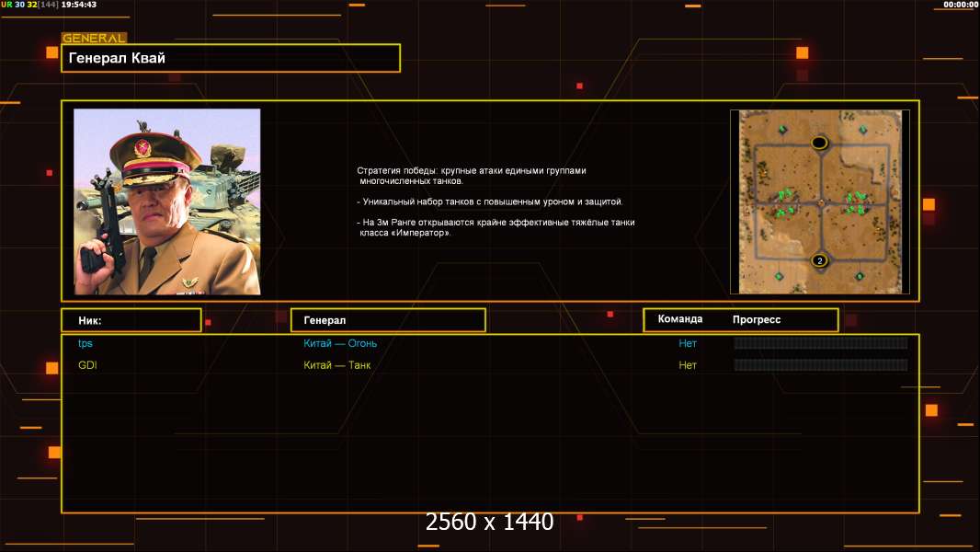Click the left green unit cluster on minimap
Viewport: 980px width, 552px height.
784,202
